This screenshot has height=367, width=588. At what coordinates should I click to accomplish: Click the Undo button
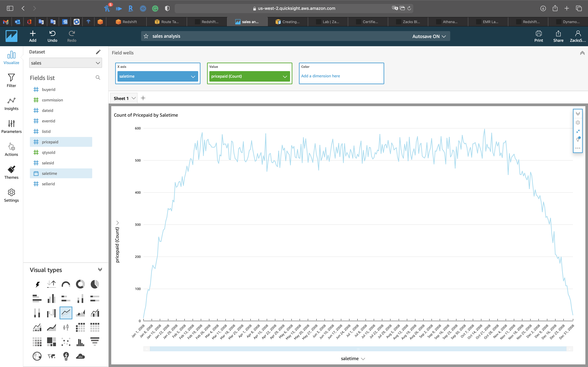(x=52, y=36)
